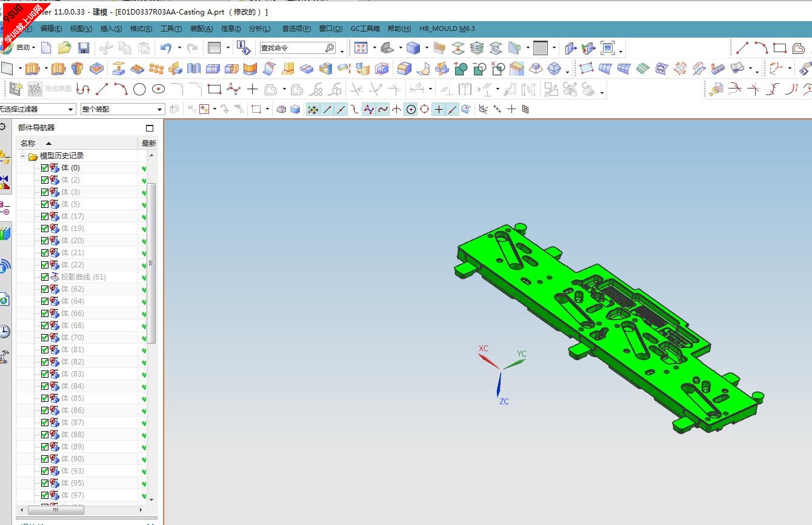The height and width of the screenshot is (525, 812).
Task: Select the Point tool plus icon
Action: 252,90
